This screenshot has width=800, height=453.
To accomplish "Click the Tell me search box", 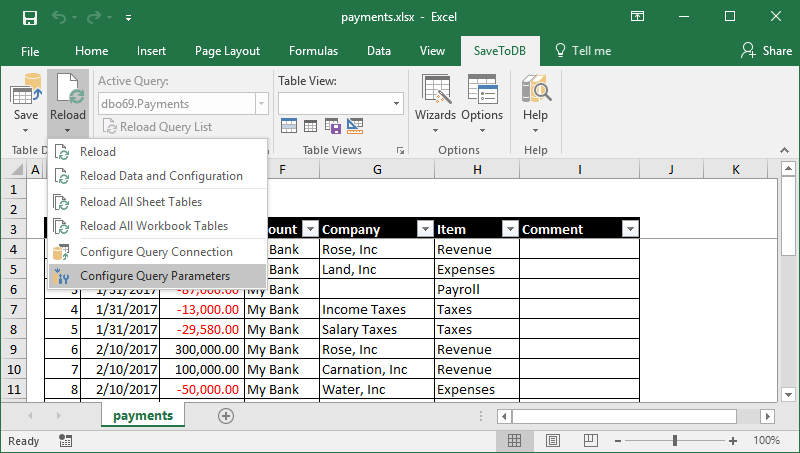I will tap(583, 51).
